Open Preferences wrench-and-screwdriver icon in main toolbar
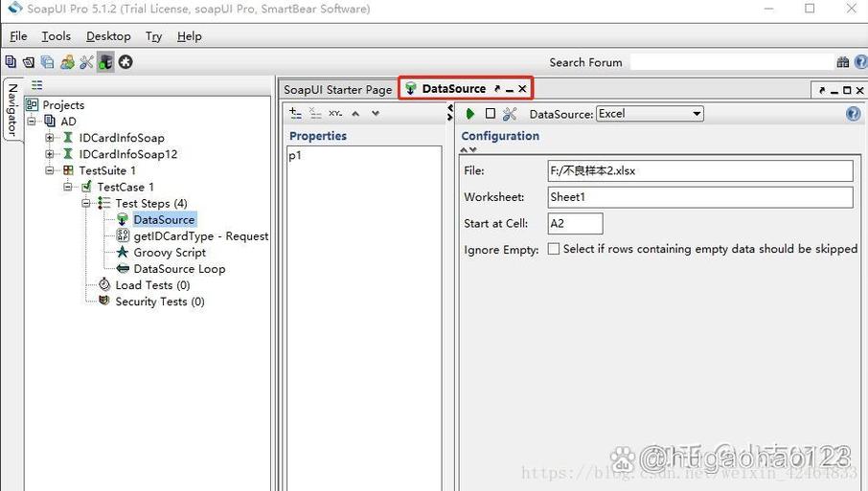Viewport: 868px width, 491px height. pos(86,62)
